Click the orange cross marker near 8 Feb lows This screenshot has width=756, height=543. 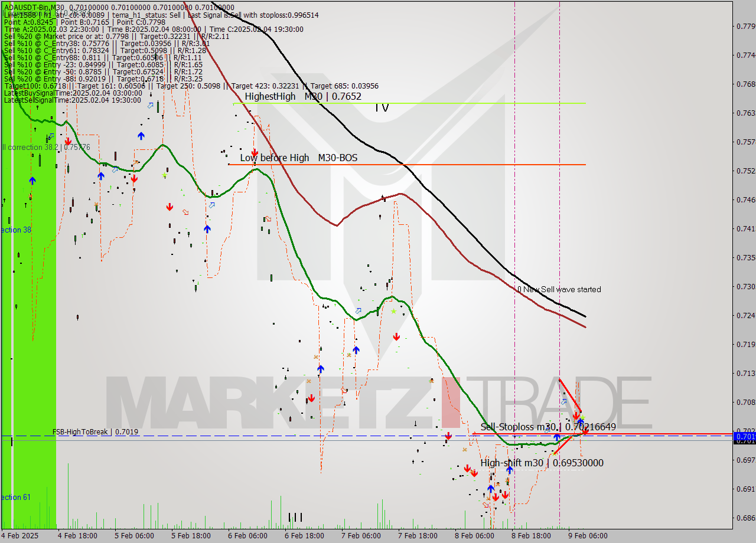click(487, 498)
